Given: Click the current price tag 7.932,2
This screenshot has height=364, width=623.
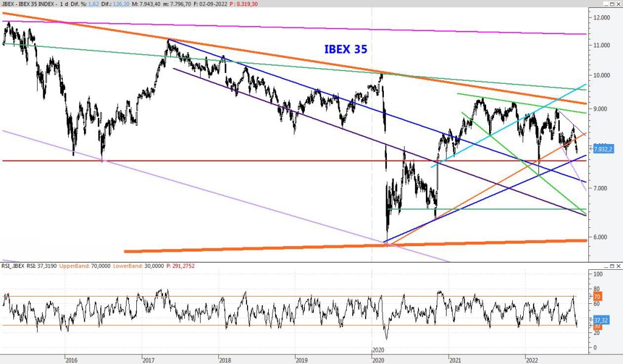Looking at the screenshot, I should 602,149.
